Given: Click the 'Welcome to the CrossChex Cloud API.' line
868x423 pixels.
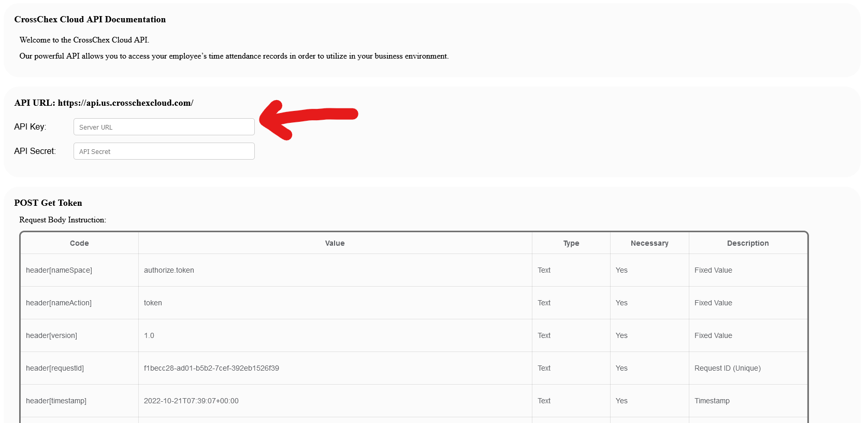Looking at the screenshot, I should (x=84, y=40).
